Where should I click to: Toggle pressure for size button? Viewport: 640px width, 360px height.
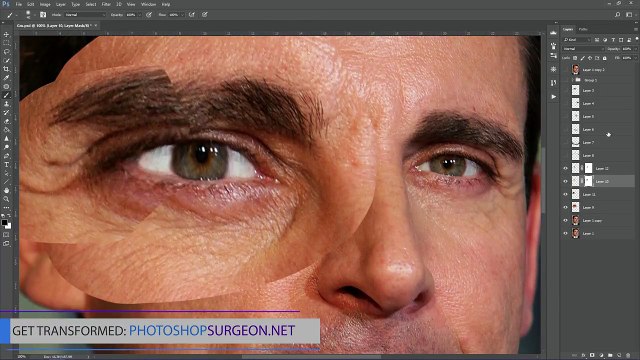(x=205, y=15)
